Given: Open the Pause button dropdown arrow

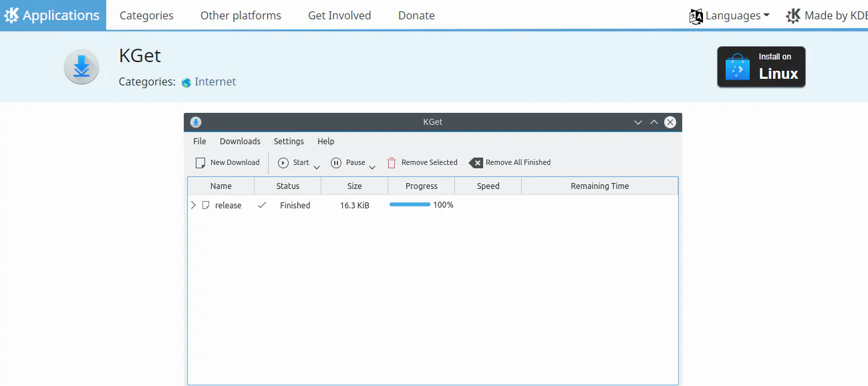Looking at the screenshot, I should (x=372, y=165).
